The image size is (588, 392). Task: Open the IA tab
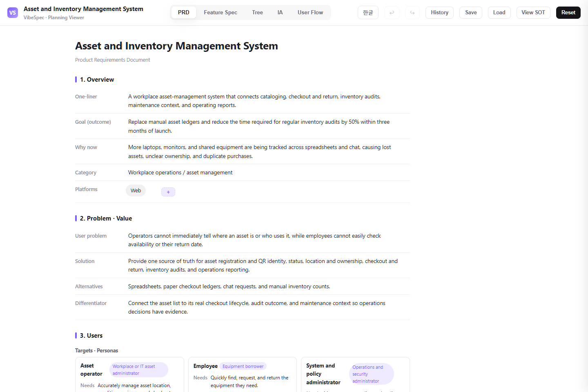[280, 13]
